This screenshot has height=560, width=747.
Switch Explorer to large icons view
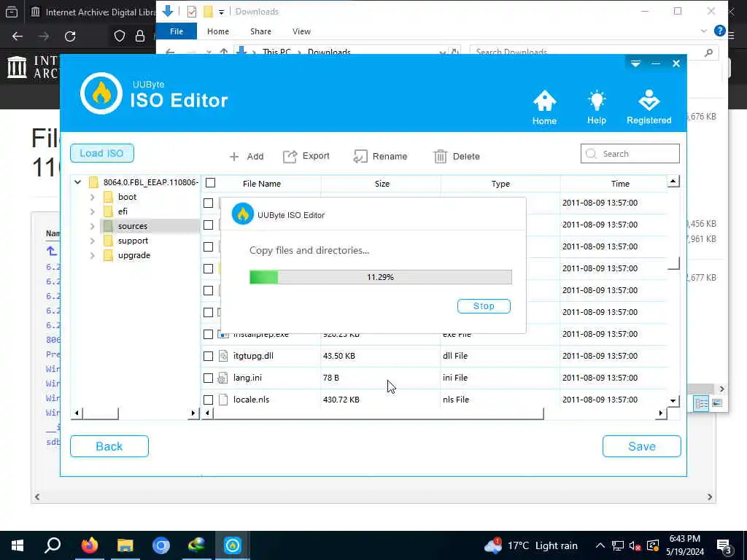(717, 403)
